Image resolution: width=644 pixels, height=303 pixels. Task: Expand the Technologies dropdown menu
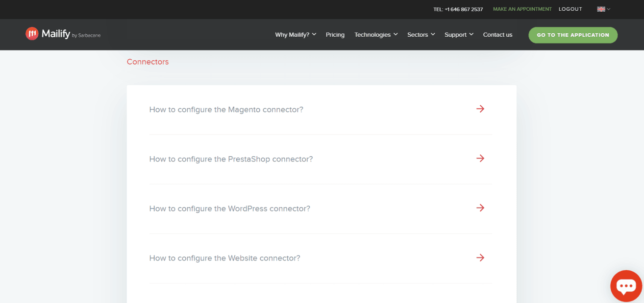376,35
